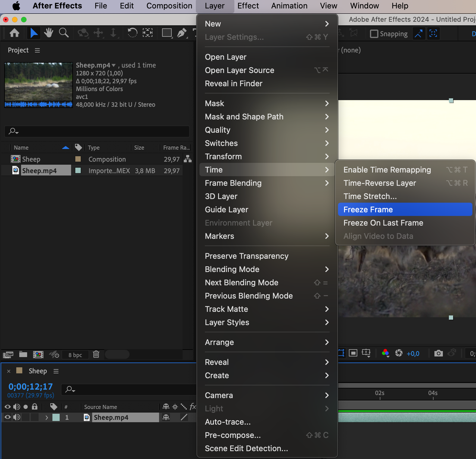476x459 pixels.
Task: Select the Rectangle shape tool
Action: point(167,33)
